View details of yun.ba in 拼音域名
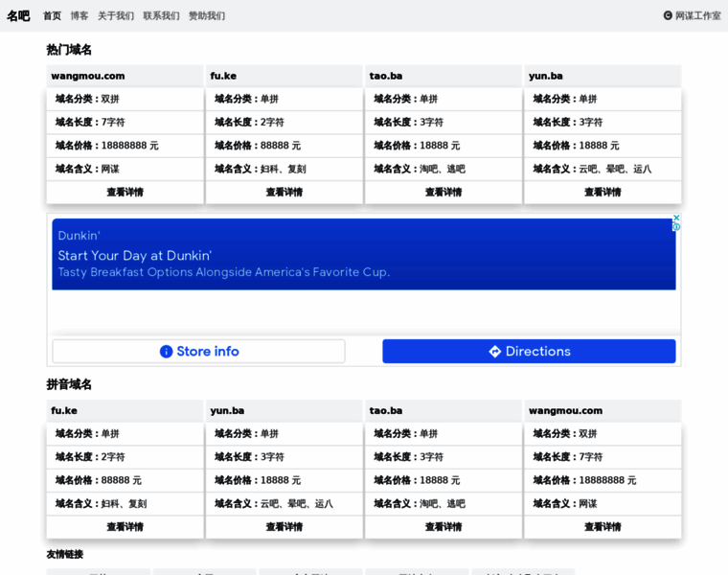Image resolution: width=728 pixels, height=575 pixels. tap(284, 527)
